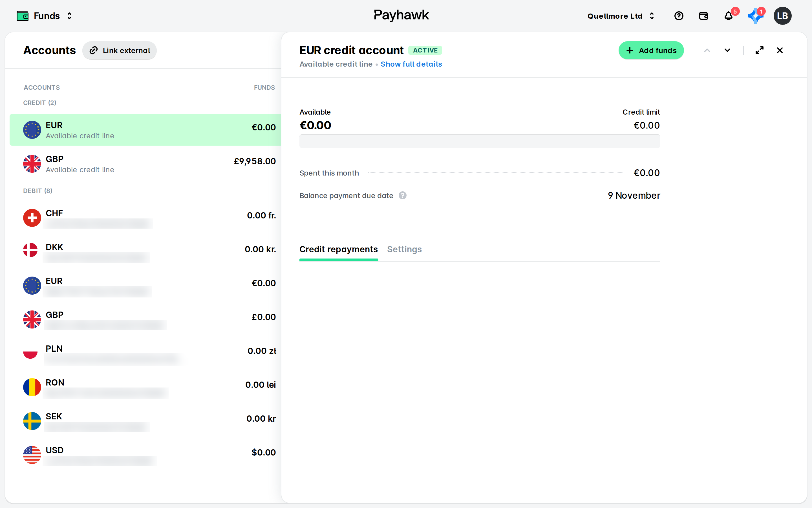This screenshot has height=508, width=812.
Task: Click the UK flag in GBP credit row
Action: pos(32,164)
